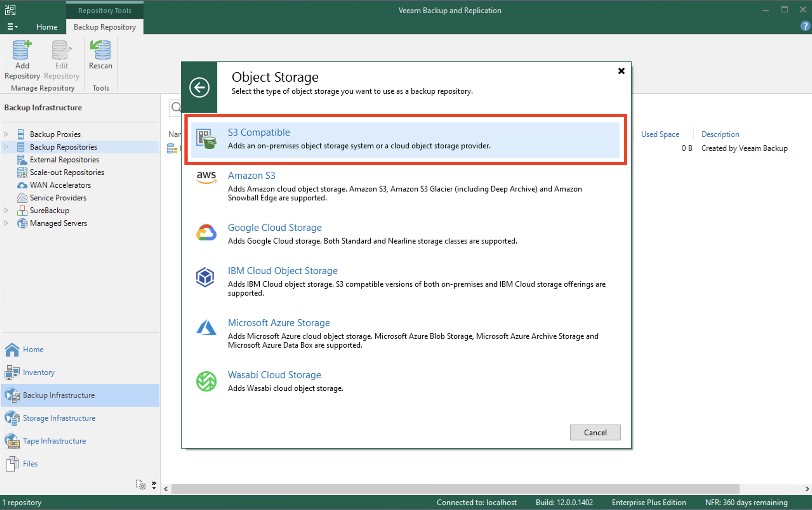812x510 pixels.
Task: Click the Scale-out Repositories tree icon
Action: [22, 172]
